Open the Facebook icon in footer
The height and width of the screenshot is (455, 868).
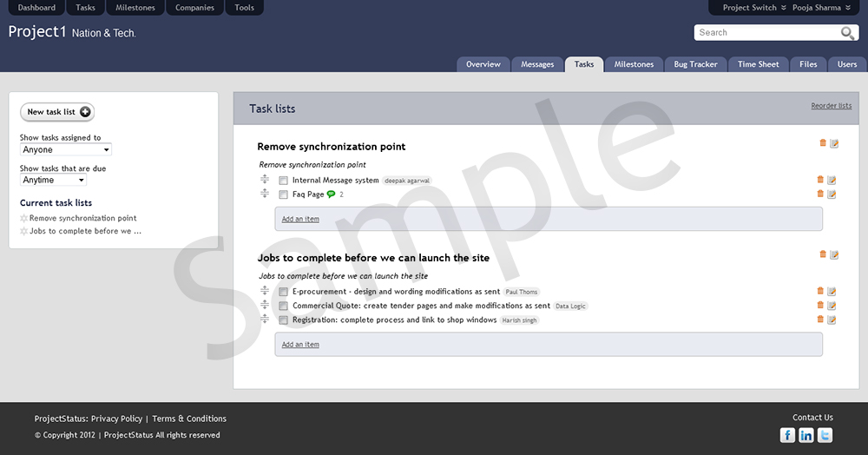(x=787, y=435)
